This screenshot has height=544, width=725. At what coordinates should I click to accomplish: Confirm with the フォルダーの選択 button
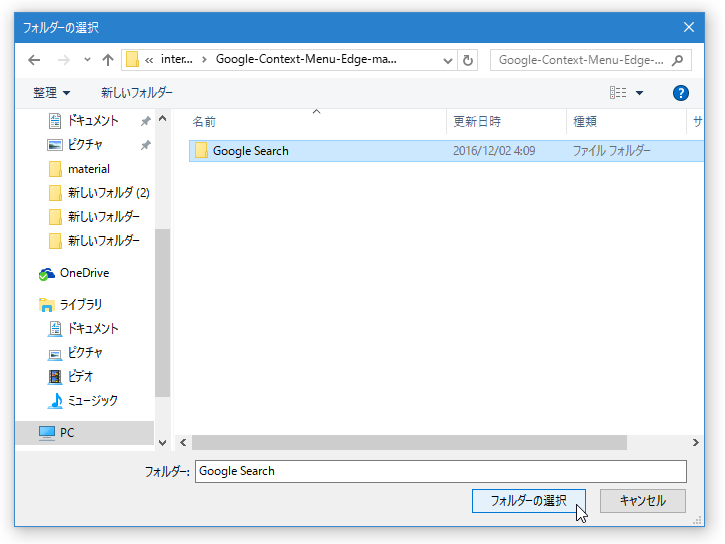[x=528, y=501]
